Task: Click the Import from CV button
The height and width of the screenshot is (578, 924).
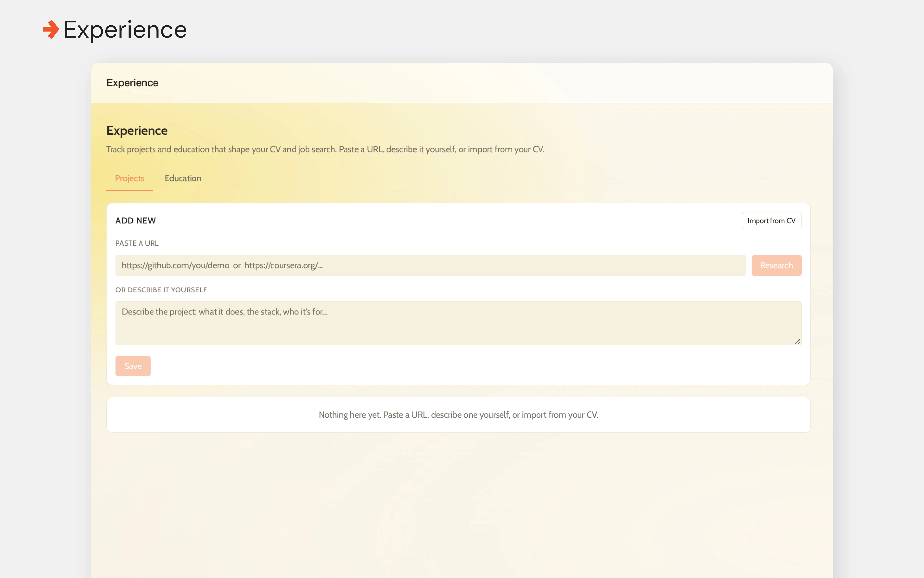Action: pyautogui.click(x=771, y=221)
